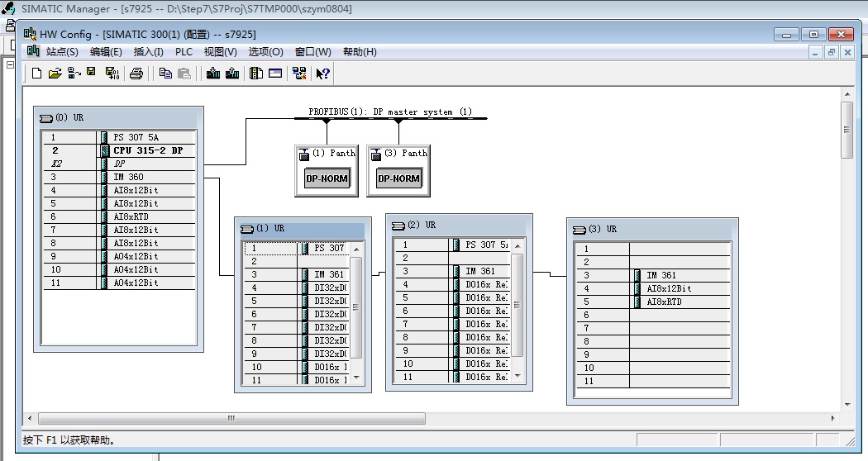Open the 窗口(W) menu

(x=312, y=51)
